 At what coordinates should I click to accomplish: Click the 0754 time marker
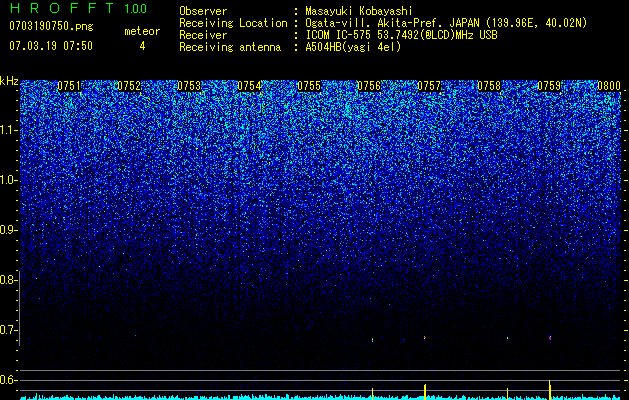coord(249,86)
